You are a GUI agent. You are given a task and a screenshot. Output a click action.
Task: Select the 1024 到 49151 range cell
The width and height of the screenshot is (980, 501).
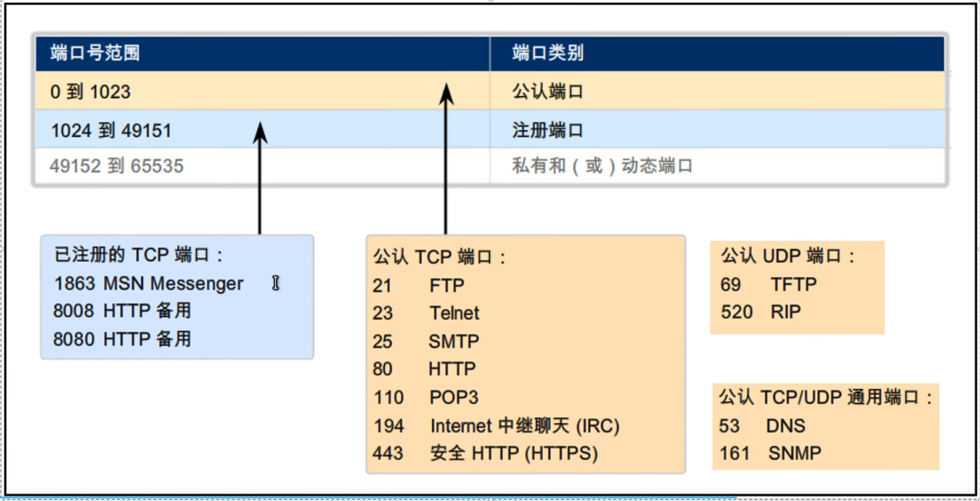pyautogui.click(x=111, y=131)
